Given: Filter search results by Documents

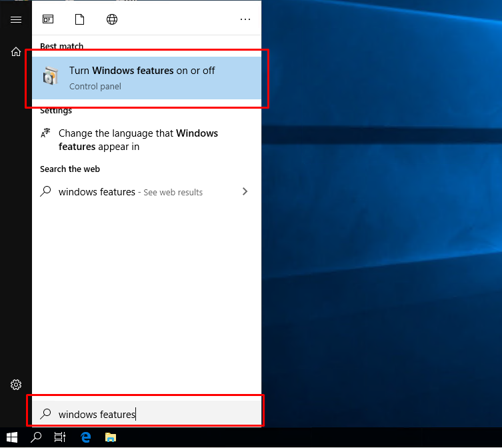Looking at the screenshot, I should point(80,19).
